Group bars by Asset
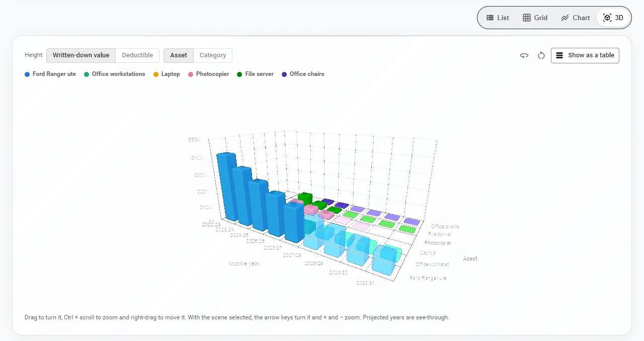Image resolution: width=644 pixels, height=341 pixels. pos(179,55)
